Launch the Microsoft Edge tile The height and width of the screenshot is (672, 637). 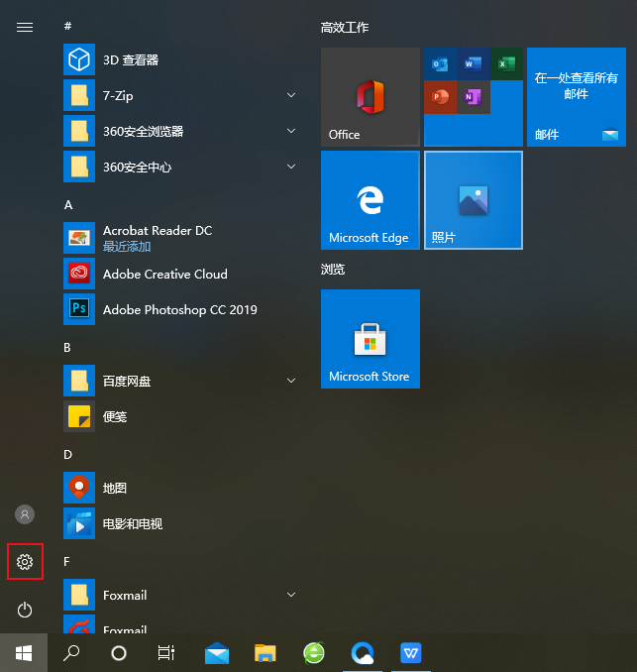tap(371, 199)
